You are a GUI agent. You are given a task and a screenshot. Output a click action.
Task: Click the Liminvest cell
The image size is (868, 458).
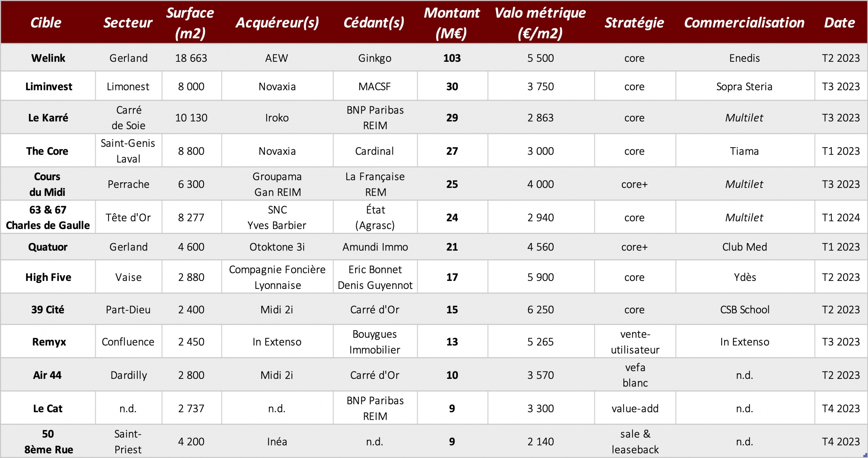(48, 86)
